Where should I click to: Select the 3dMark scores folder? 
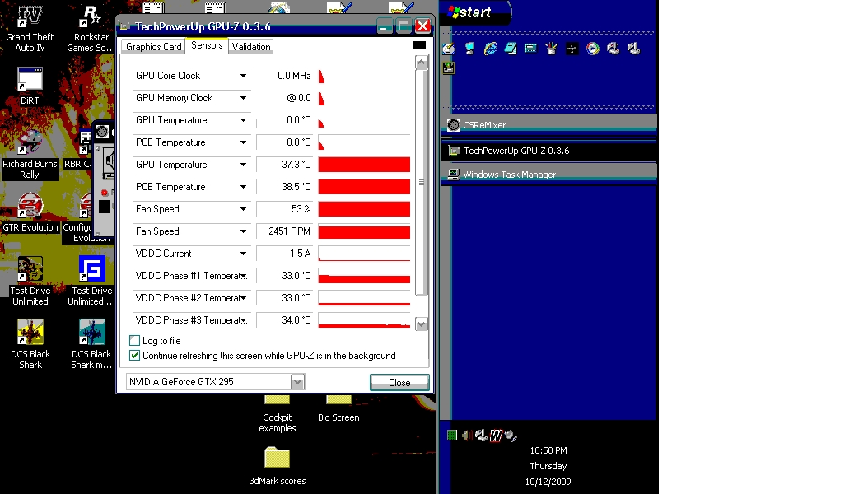[x=277, y=466]
